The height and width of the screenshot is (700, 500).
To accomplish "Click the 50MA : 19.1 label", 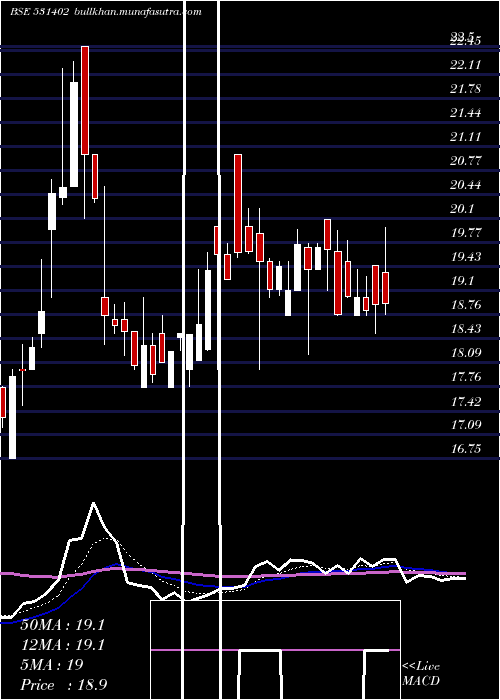I will coord(62,624).
